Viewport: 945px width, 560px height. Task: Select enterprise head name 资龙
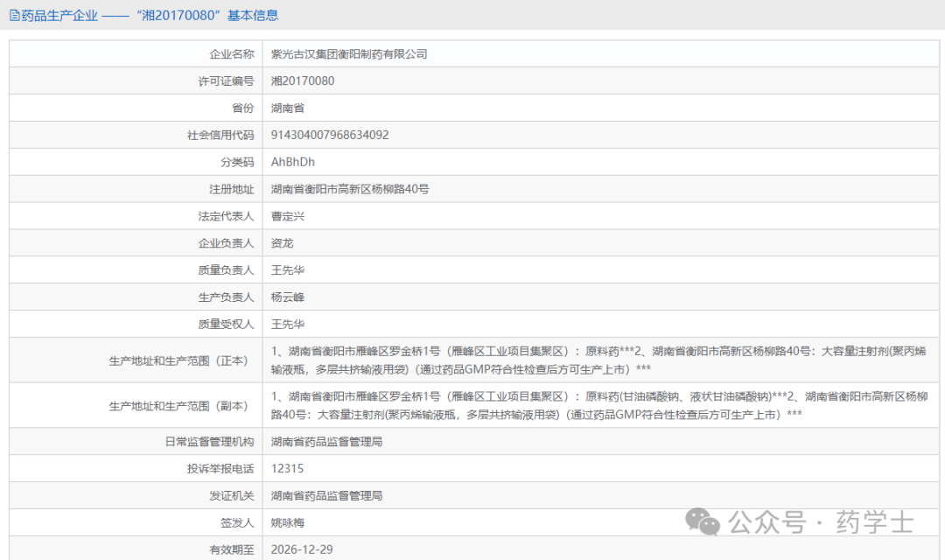[282, 243]
